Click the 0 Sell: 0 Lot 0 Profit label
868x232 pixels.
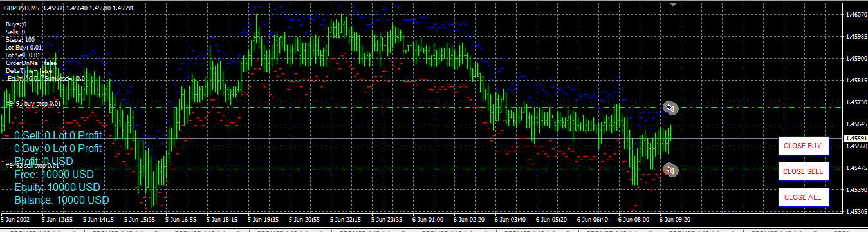[59, 136]
